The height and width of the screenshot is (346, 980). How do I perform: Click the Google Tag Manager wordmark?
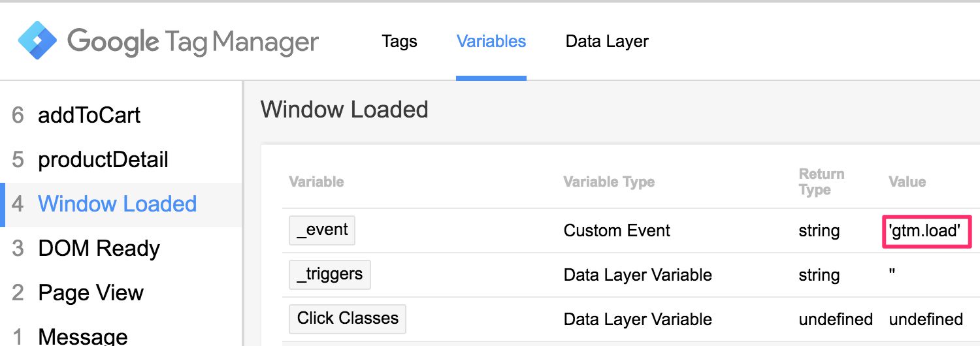(193, 42)
